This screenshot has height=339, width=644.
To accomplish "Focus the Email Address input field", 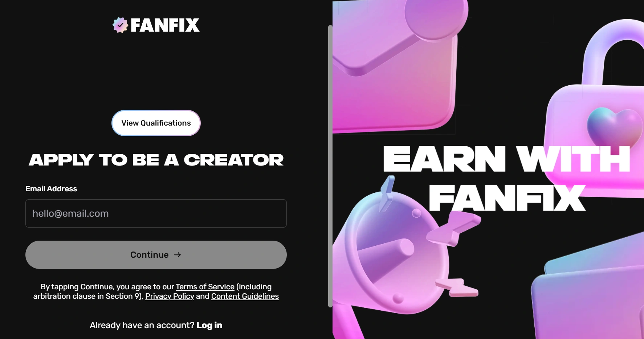I will point(156,213).
